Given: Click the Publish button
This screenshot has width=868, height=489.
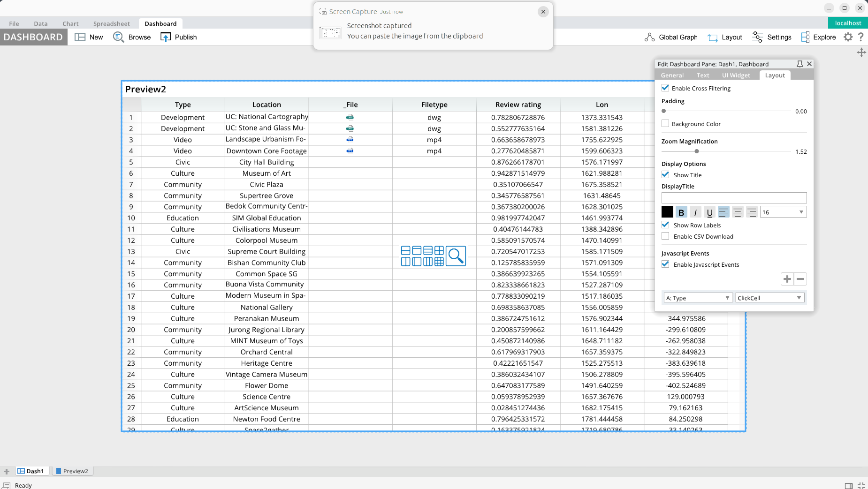Looking at the screenshot, I should 179,38.
